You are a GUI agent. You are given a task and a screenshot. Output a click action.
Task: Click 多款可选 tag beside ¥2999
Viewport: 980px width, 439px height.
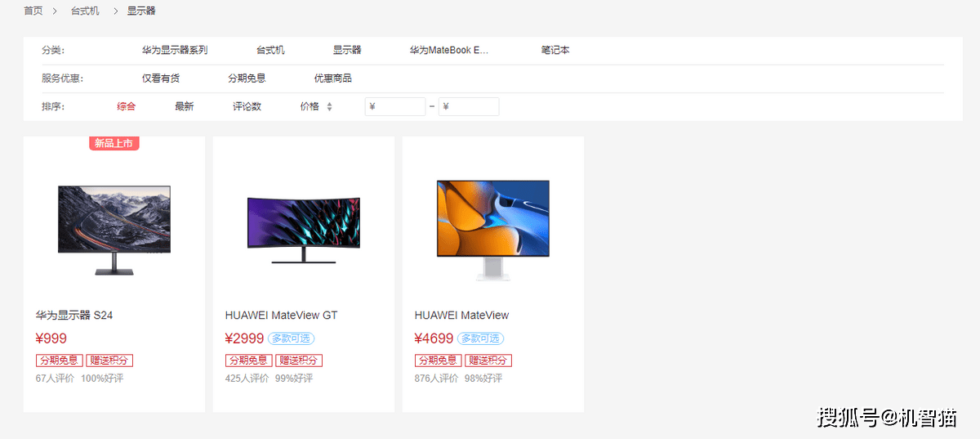click(x=292, y=338)
